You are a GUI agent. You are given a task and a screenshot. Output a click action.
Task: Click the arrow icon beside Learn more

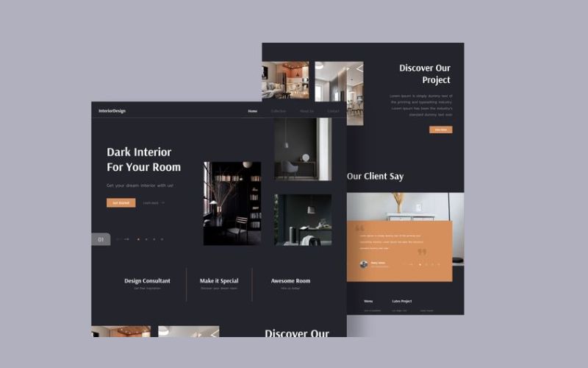pos(162,202)
